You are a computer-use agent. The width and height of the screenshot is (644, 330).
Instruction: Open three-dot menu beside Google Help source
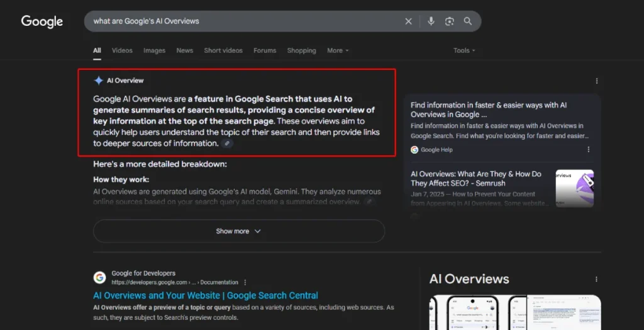pyautogui.click(x=589, y=149)
